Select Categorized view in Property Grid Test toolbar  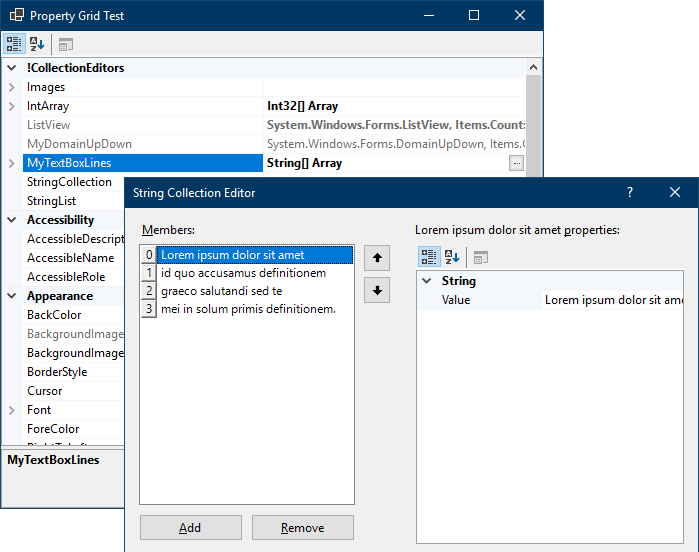pos(14,44)
